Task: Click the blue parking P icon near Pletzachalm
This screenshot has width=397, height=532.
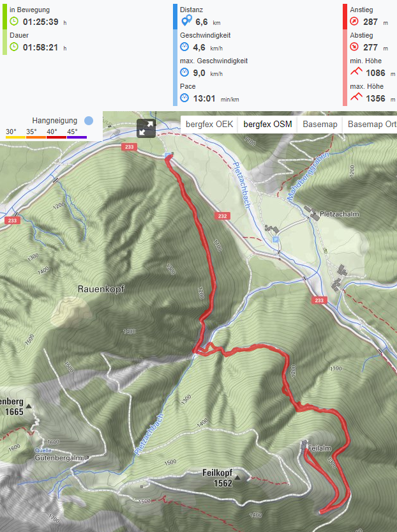Action: 276,240
